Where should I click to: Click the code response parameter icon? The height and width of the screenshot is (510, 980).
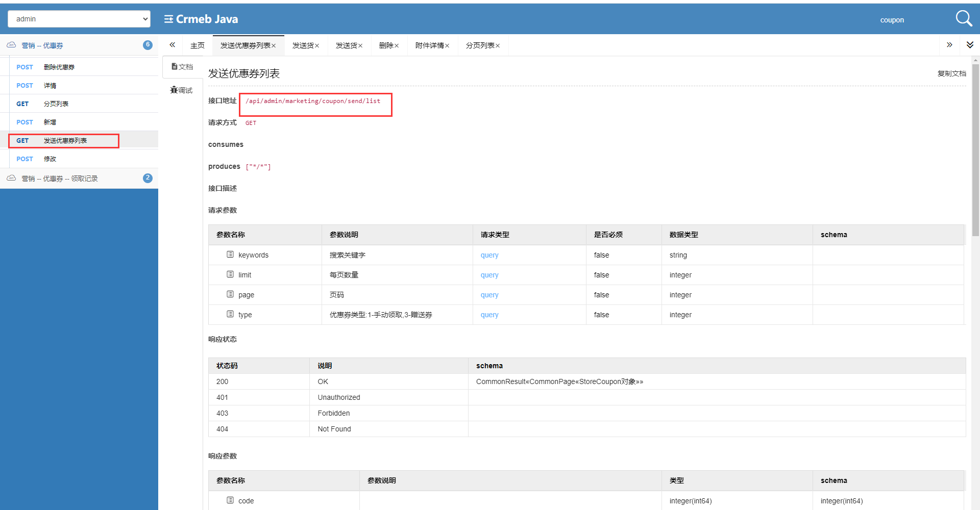pyautogui.click(x=230, y=500)
